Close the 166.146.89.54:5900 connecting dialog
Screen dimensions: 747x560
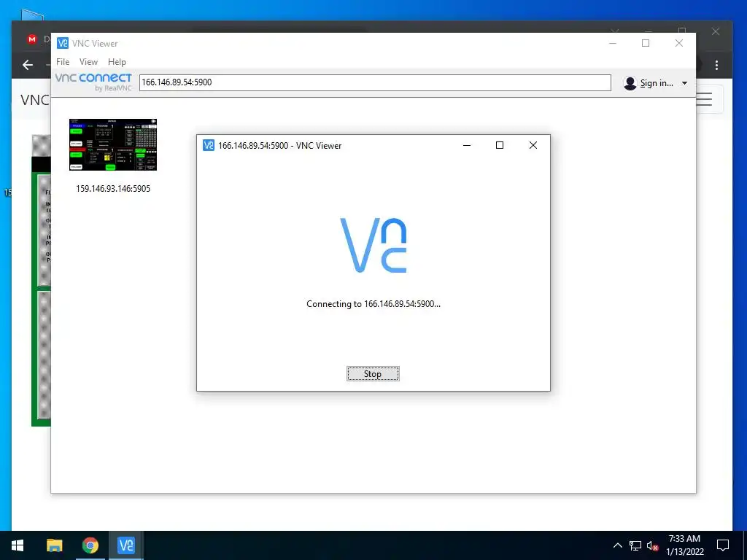533,145
